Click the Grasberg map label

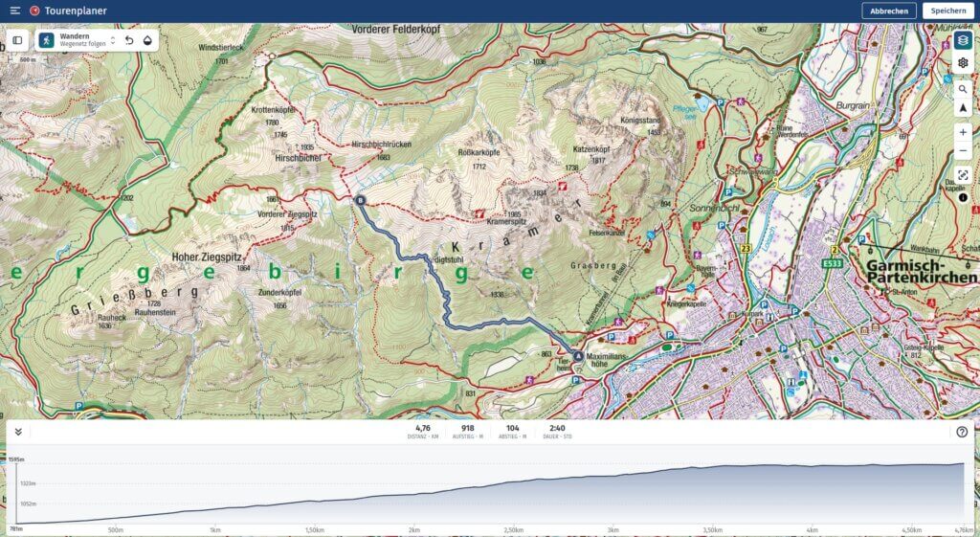point(593,266)
